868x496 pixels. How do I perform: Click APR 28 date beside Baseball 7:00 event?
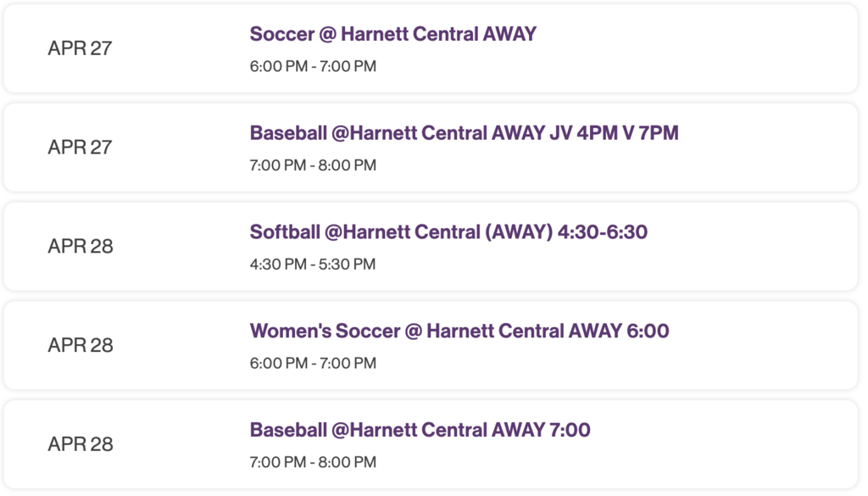80,445
